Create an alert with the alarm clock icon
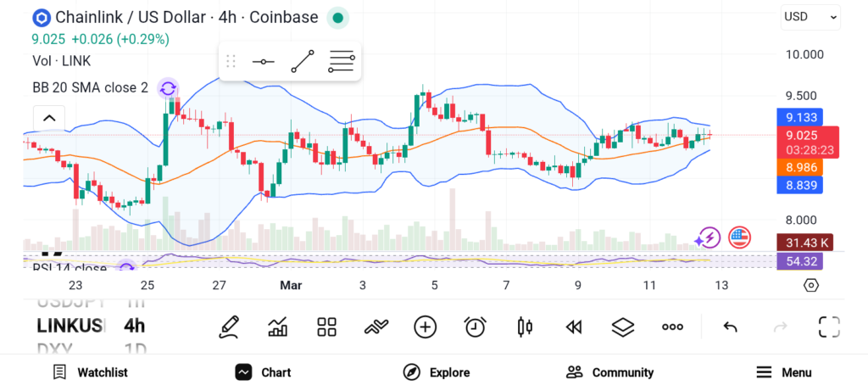 475,327
